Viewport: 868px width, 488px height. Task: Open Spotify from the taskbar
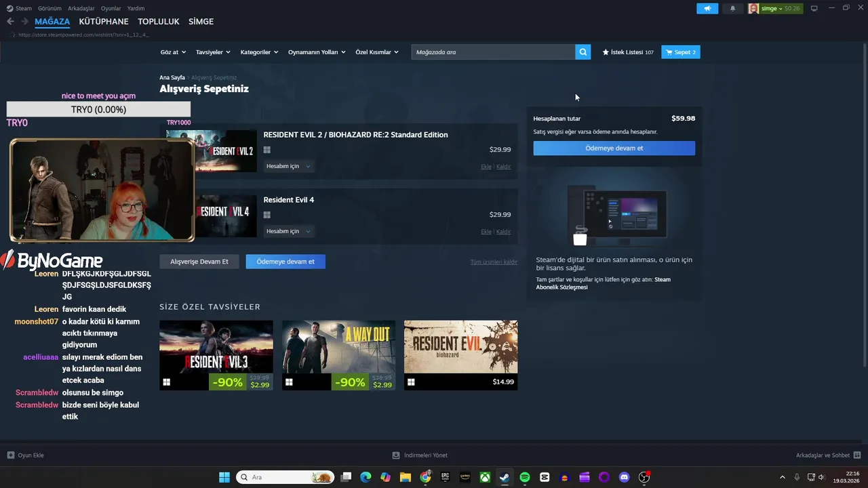tap(525, 477)
